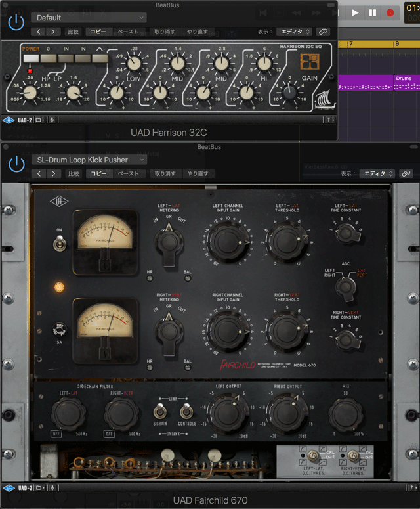420x509 pixels.
Task: Adjust Fairchild Left Output knob
Action: click(x=228, y=413)
